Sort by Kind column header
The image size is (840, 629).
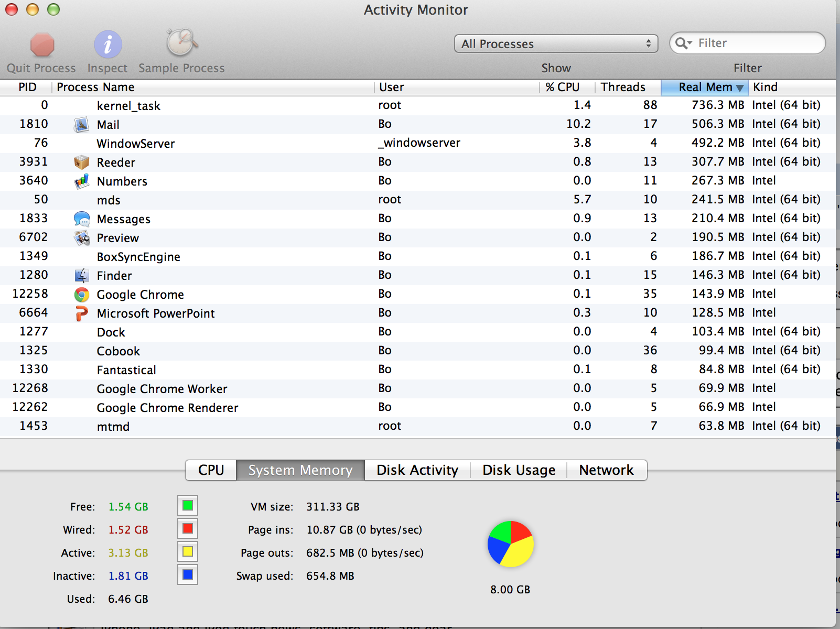(792, 87)
